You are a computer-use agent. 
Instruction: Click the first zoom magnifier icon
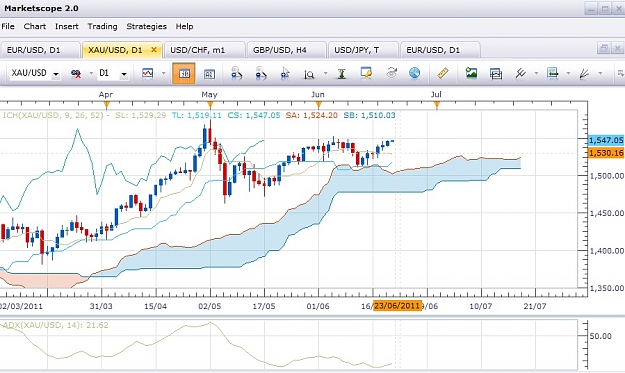coord(236,73)
